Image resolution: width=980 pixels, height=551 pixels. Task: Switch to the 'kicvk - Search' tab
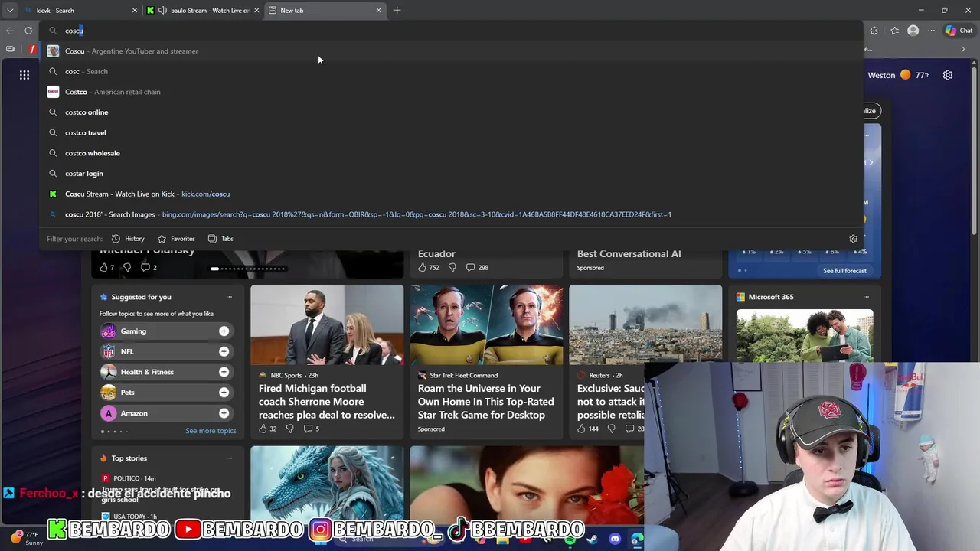(x=80, y=11)
